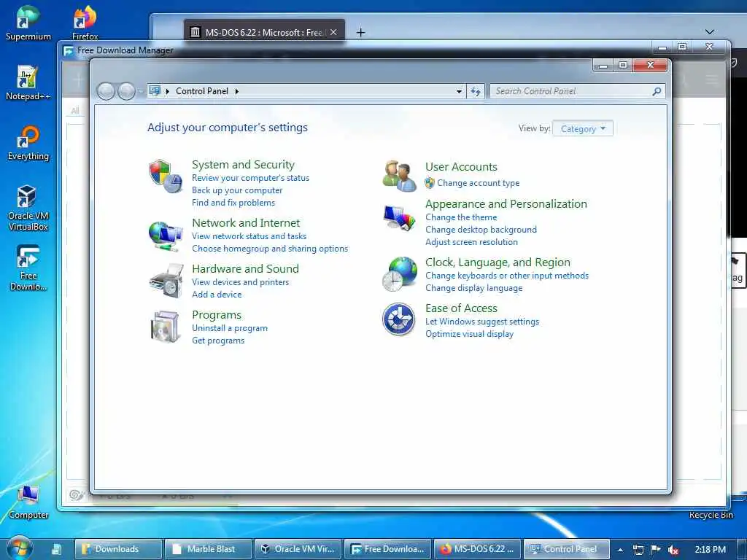Click Choose homegroup and sharing options
The width and height of the screenshot is (747, 560).
[x=270, y=249]
